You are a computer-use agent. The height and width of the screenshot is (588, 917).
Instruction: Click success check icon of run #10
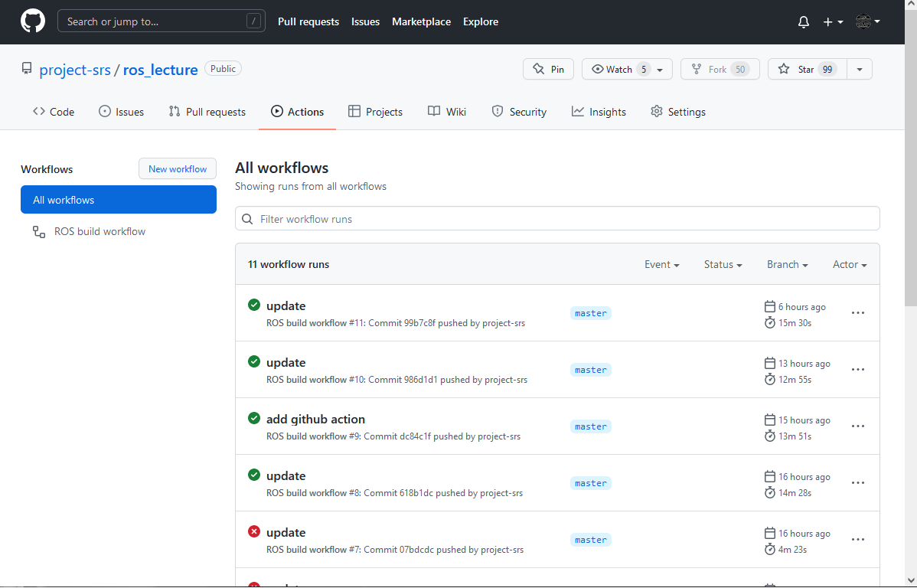pyautogui.click(x=254, y=361)
